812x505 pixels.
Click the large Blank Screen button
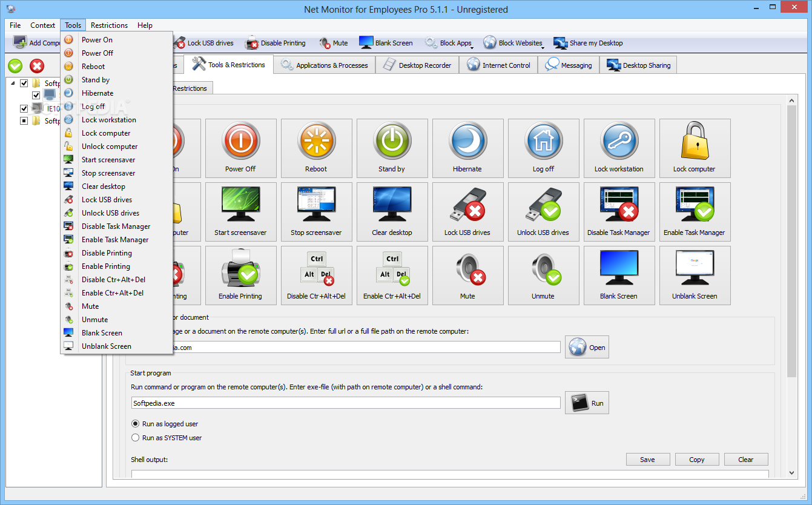point(619,275)
